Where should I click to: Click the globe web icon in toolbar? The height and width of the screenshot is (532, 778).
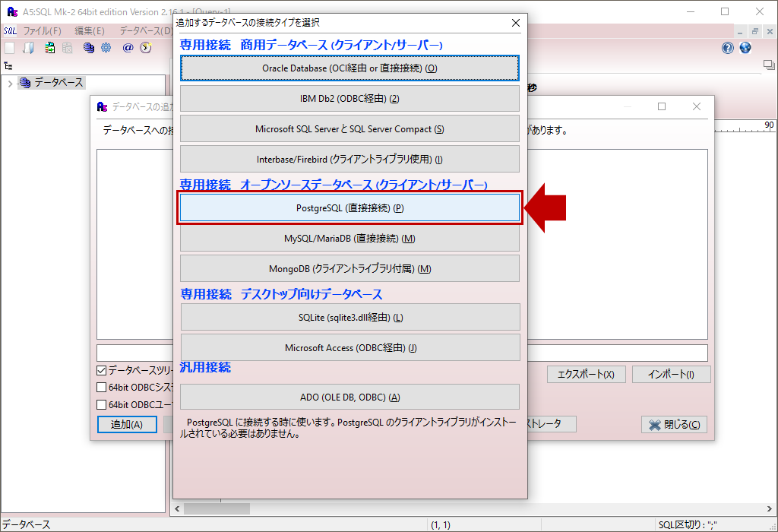coord(745,48)
